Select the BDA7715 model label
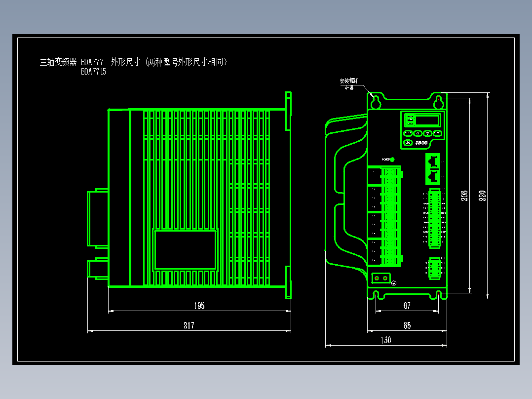The image size is (532, 399). (93, 72)
